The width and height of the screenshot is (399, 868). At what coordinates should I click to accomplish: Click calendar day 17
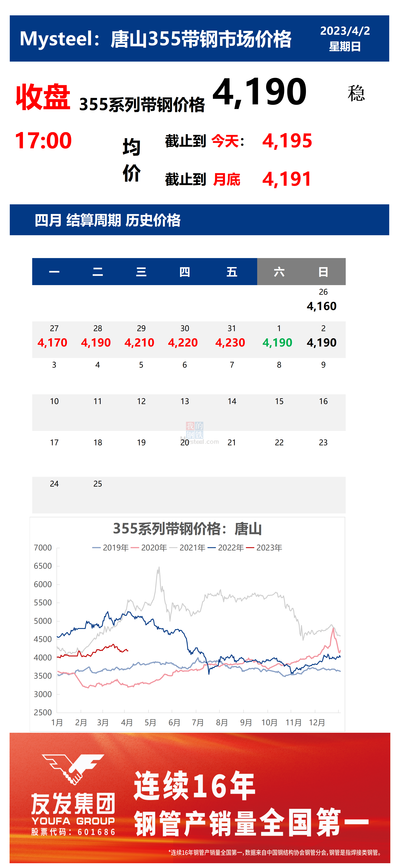point(54,442)
